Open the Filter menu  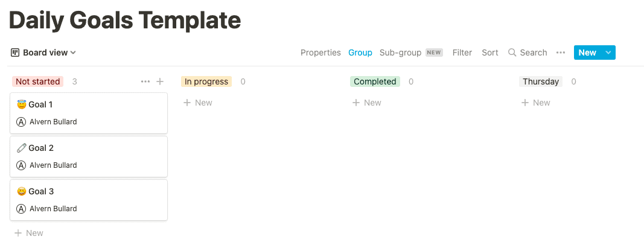tap(462, 53)
